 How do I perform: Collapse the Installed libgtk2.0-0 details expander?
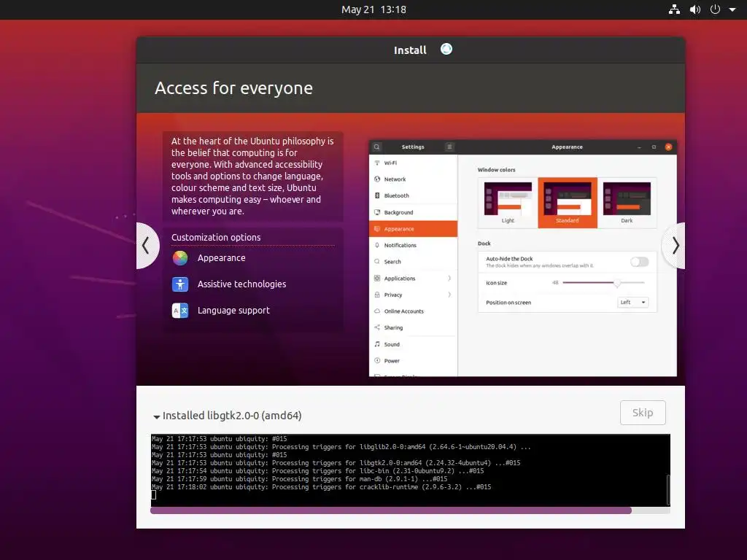[x=156, y=416]
